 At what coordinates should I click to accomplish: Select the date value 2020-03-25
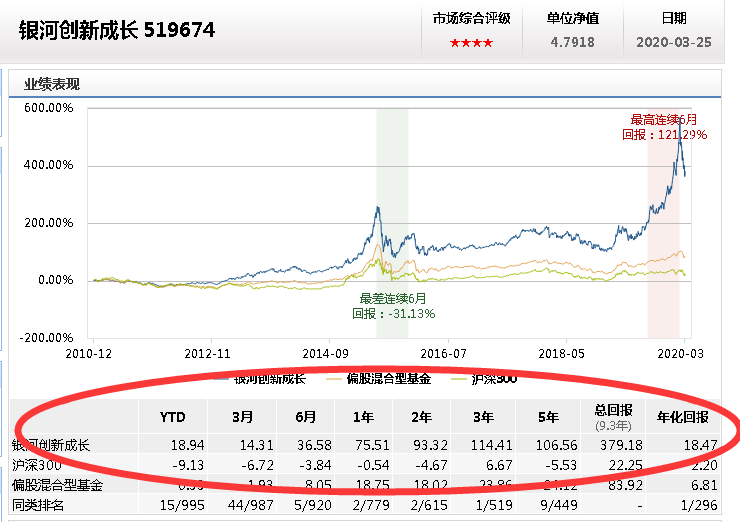click(x=673, y=42)
